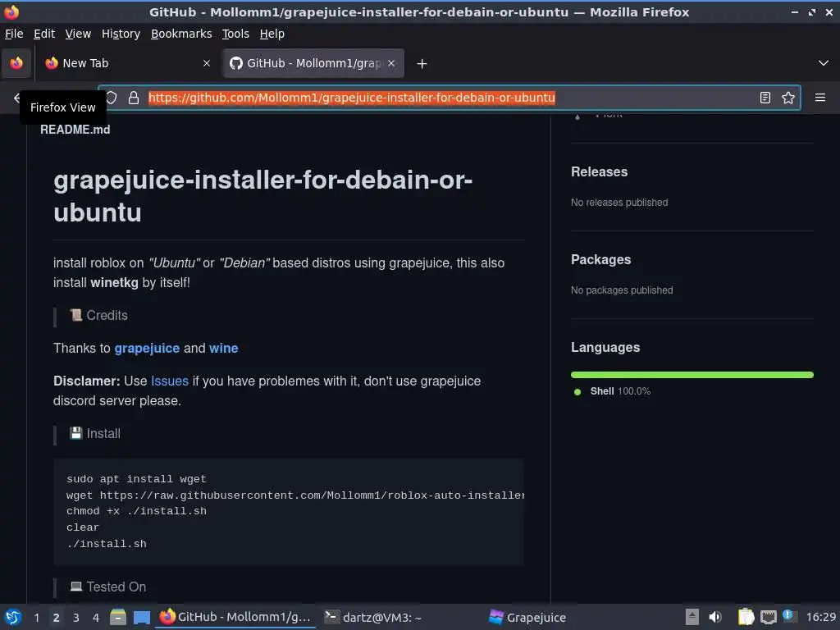Click the 'sudo apt install wget' code line
The width and height of the screenshot is (840, 630).
tap(136, 479)
